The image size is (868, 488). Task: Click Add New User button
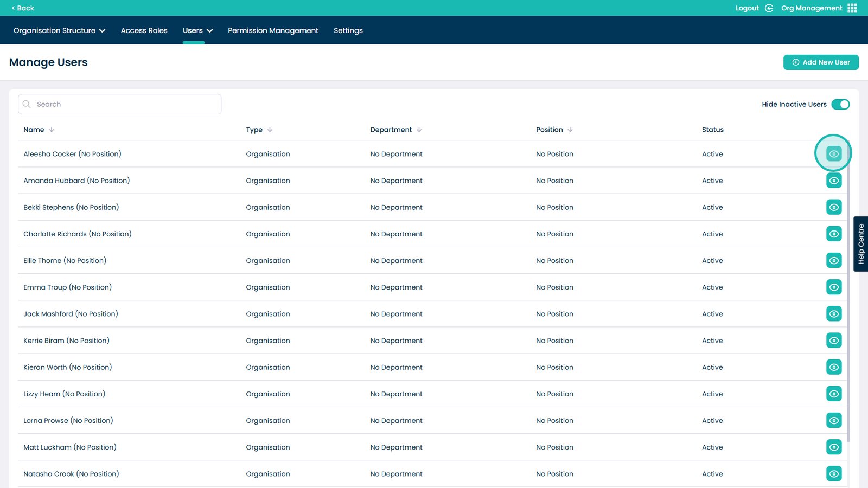tap(820, 62)
